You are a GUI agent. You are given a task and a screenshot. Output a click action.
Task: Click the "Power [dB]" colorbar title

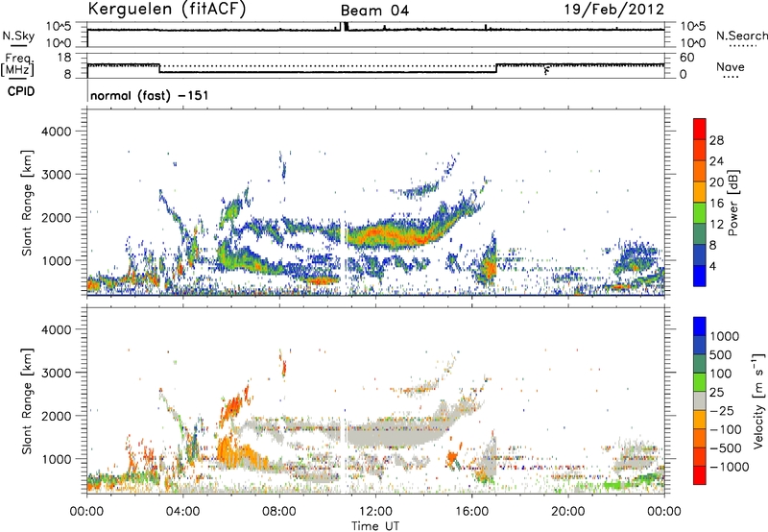[x=732, y=203]
